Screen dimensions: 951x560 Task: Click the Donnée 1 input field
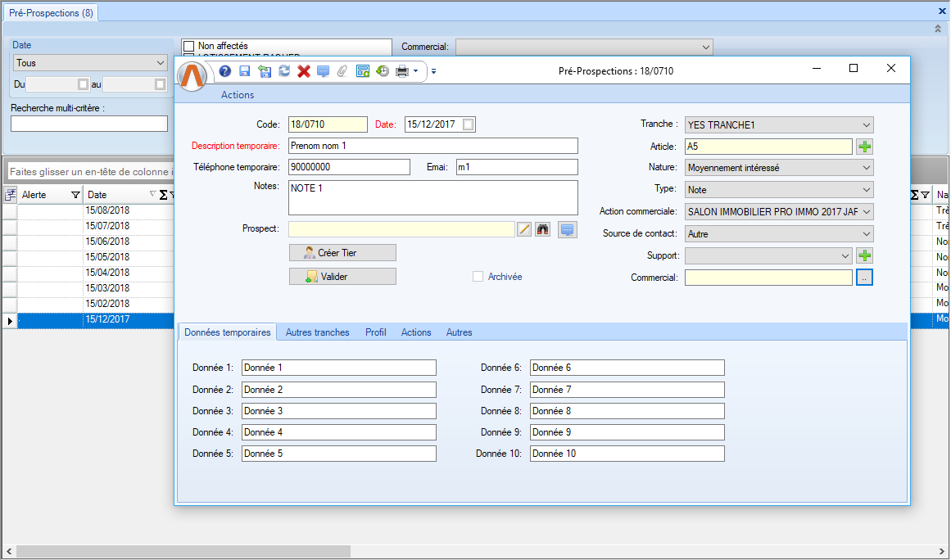coord(338,368)
